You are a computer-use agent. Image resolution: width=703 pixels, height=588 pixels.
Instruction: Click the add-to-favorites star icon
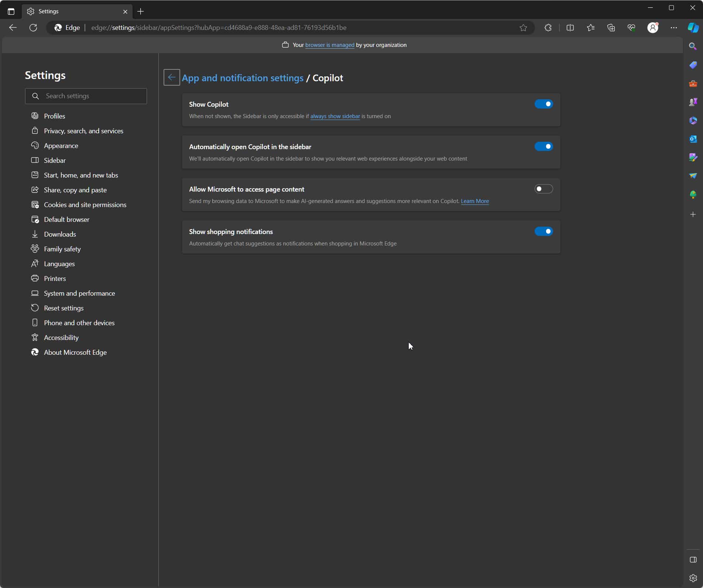click(523, 28)
